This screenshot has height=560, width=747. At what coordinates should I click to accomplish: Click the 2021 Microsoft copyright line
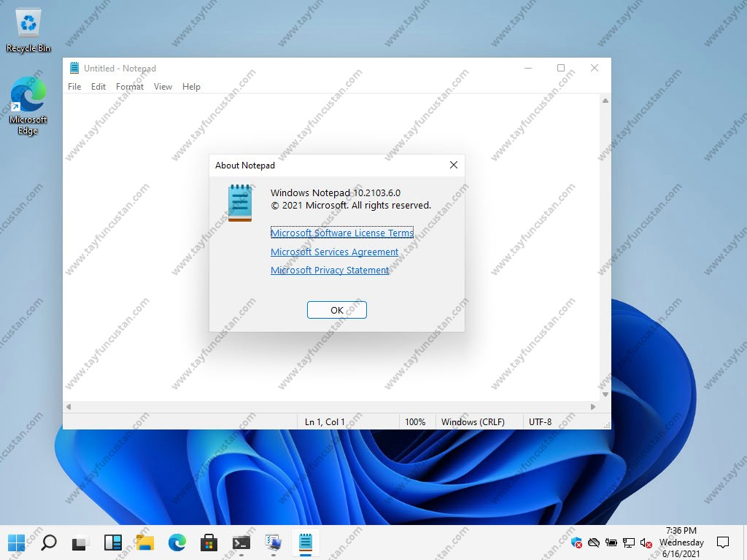pos(351,205)
